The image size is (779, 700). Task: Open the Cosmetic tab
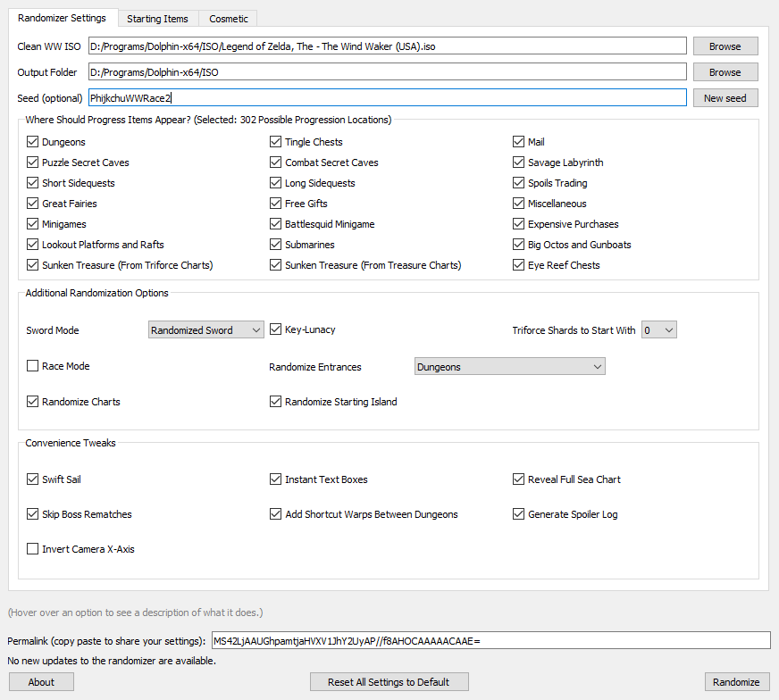coord(228,19)
